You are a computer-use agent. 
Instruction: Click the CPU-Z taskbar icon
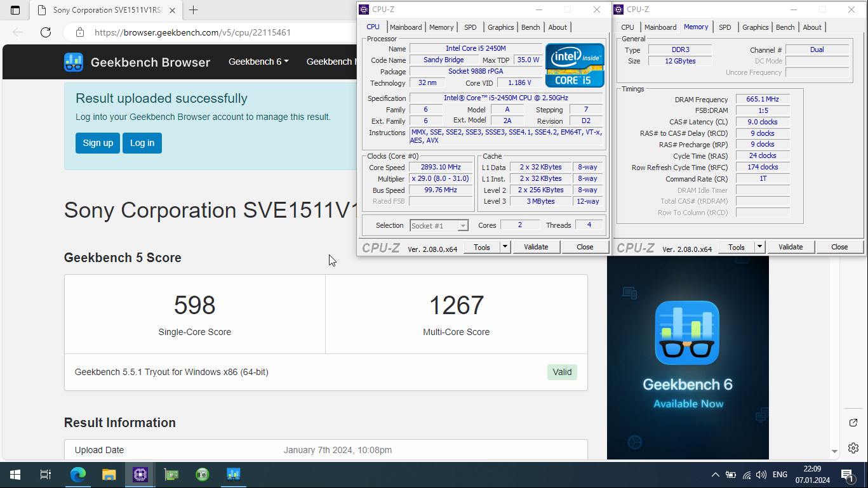(140, 475)
